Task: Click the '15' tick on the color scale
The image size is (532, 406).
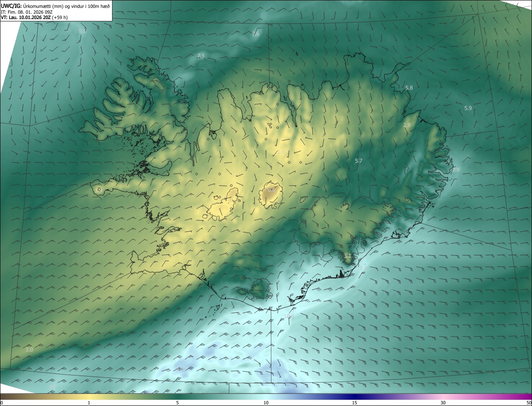Action: [355, 403]
